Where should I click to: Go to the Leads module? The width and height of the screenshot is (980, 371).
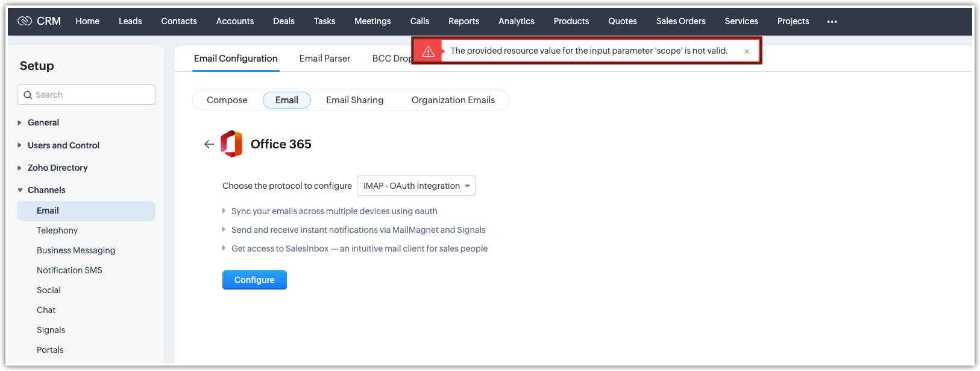coord(130,21)
